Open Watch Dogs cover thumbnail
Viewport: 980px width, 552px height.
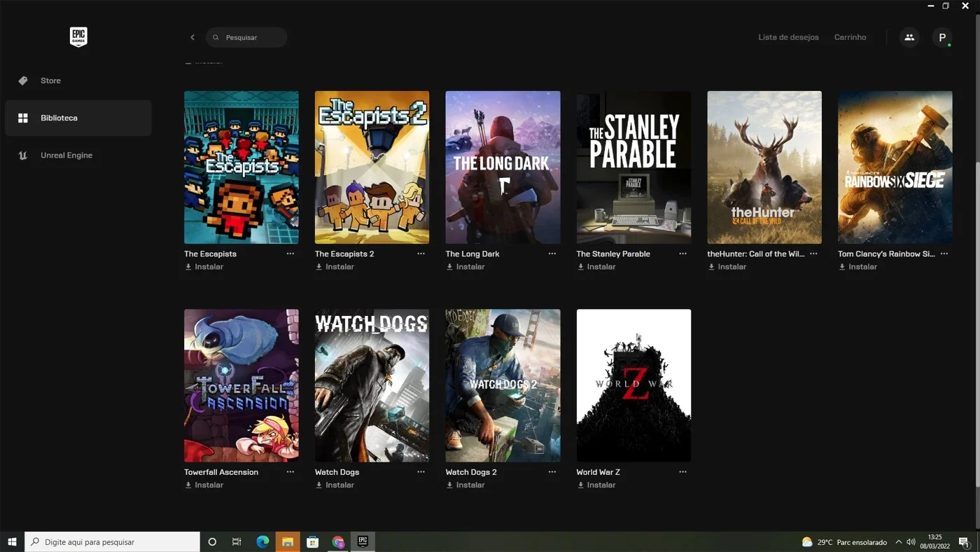coord(372,385)
